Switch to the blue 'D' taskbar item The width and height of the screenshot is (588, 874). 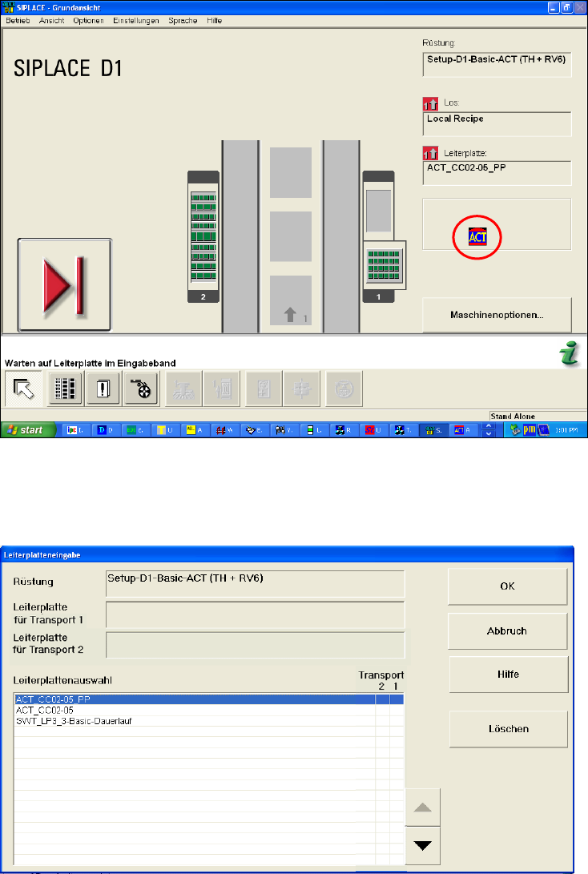pyautogui.click(x=105, y=429)
